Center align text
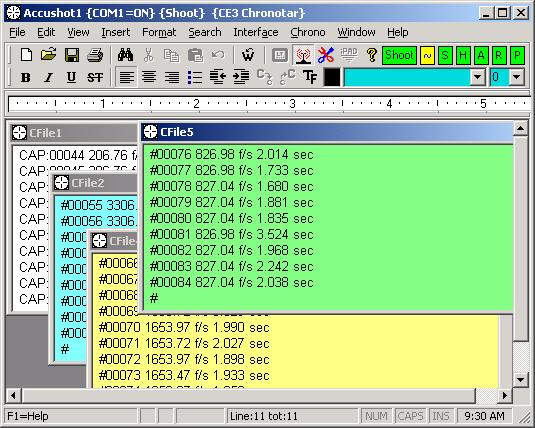The height and width of the screenshot is (428, 535). 149,77
